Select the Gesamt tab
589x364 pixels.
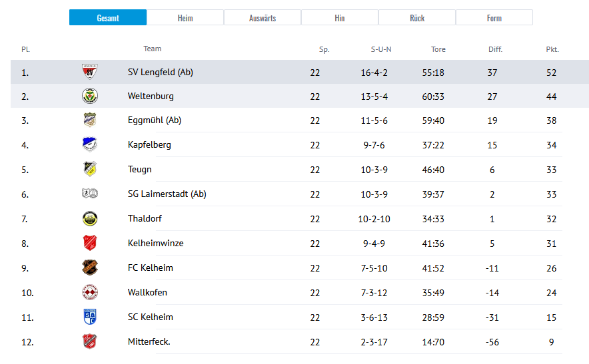click(108, 18)
